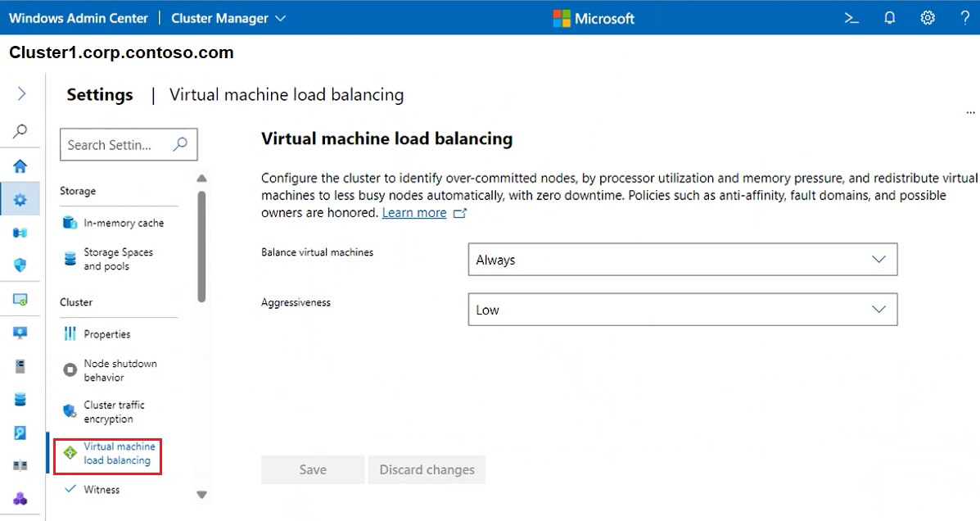Open the Aggressiveness dropdown
Image resolution: width=980 pixels, height=521 pixels.
pos(683,310)
